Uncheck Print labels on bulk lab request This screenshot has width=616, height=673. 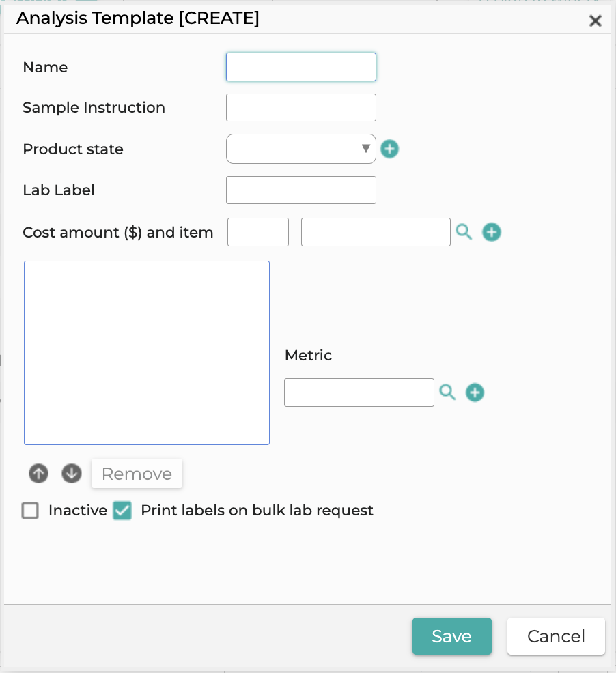coord(122,511)
